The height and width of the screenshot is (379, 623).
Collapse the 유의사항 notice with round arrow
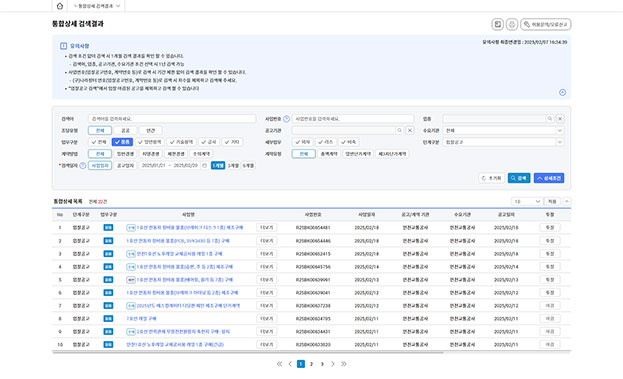tap(562, 92)
